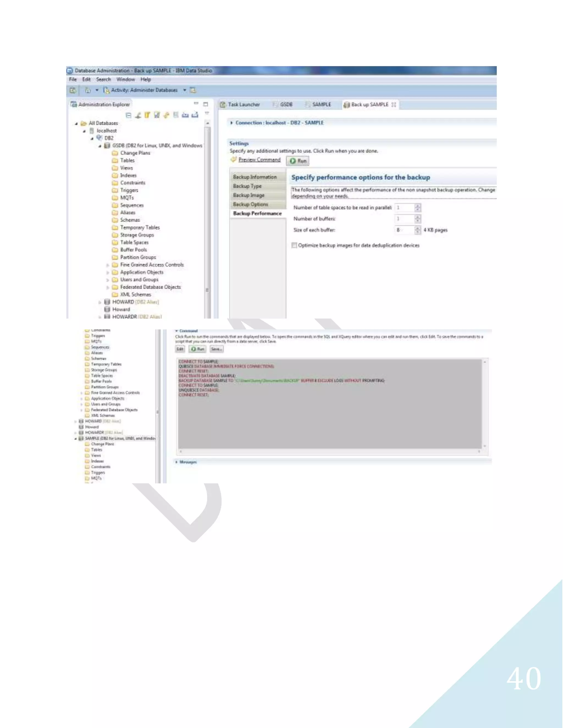Expand the Connection: localhost - DB2 - SAMPLE section
This screenshot has height=728, width=563.
click(x=231, y=123)
